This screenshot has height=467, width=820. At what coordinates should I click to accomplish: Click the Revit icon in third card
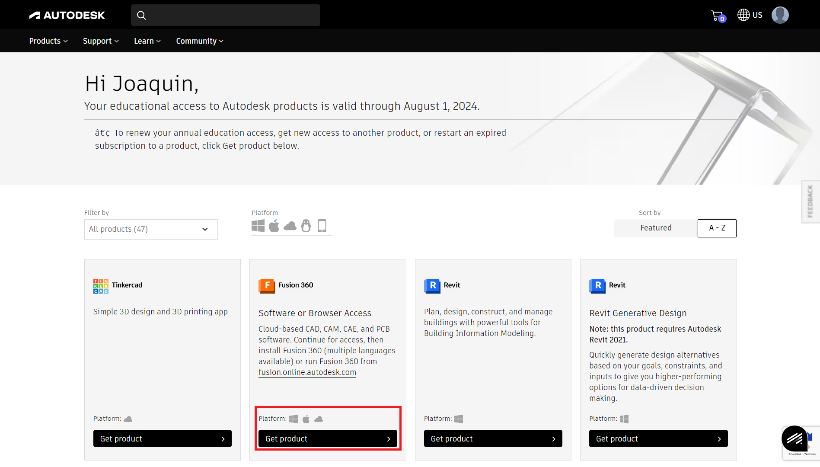pos(432,286)
